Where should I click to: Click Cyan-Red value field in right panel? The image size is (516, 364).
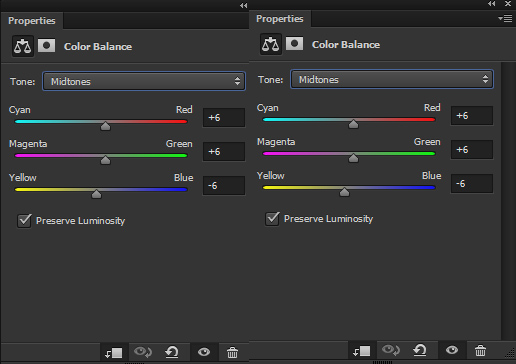[472, 115]
